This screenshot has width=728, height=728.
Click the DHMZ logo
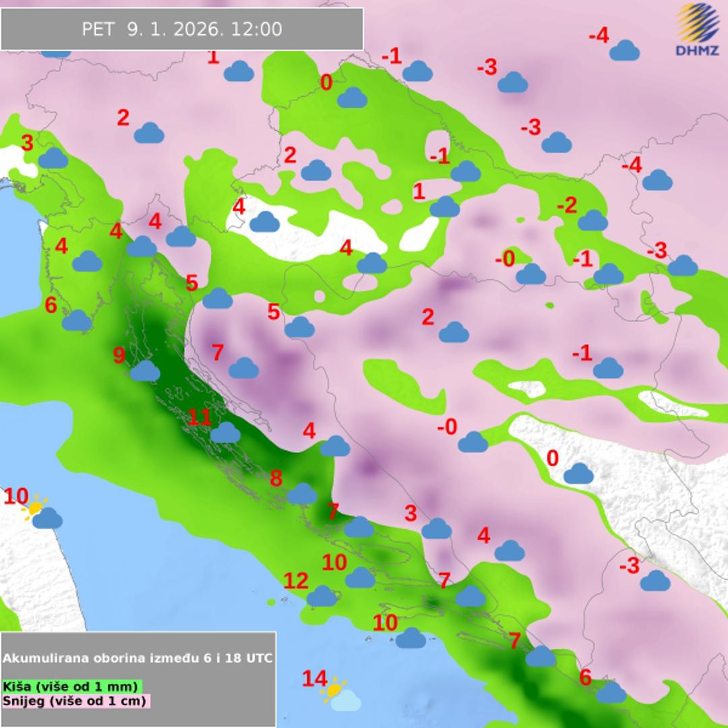coord(698,30)
